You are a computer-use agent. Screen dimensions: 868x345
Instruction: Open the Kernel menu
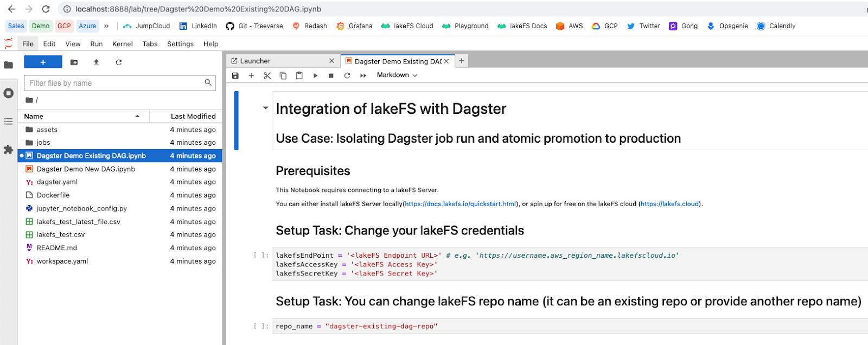tap(123, 44)
